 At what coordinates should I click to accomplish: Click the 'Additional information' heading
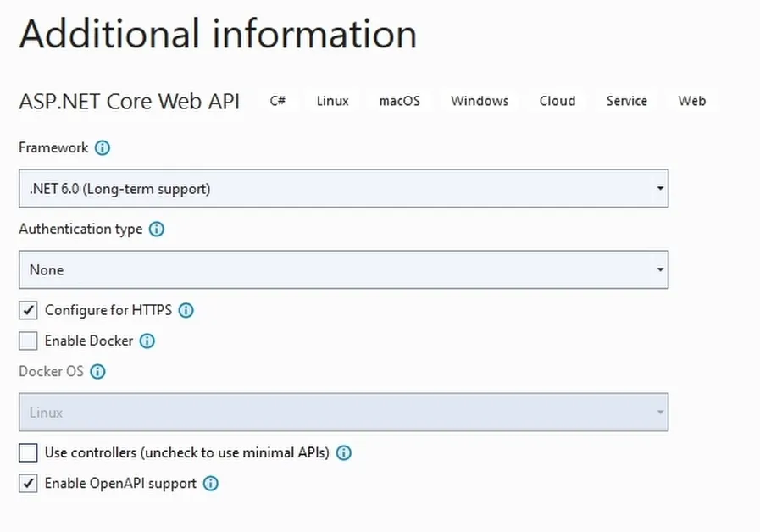pos(218,34)
